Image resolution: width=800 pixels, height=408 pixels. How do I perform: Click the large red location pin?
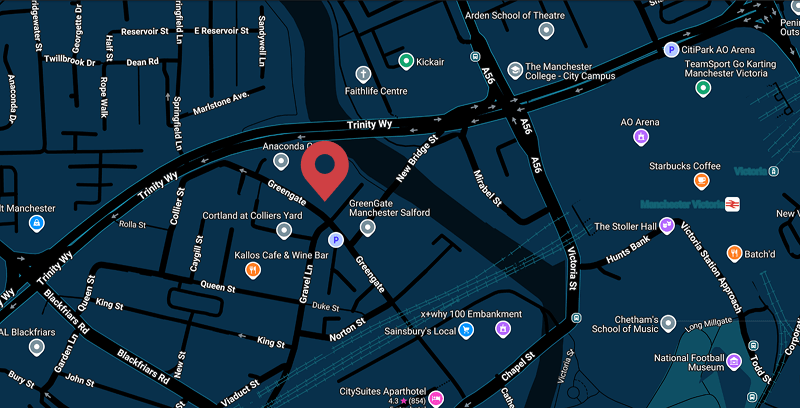tap(324, 168)
